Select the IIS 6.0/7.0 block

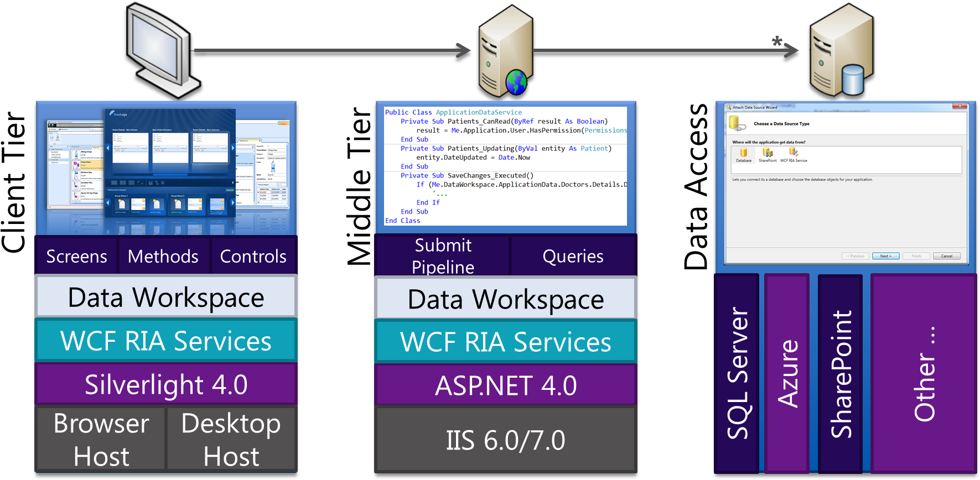pyautogui.click(x=506, y=440)
